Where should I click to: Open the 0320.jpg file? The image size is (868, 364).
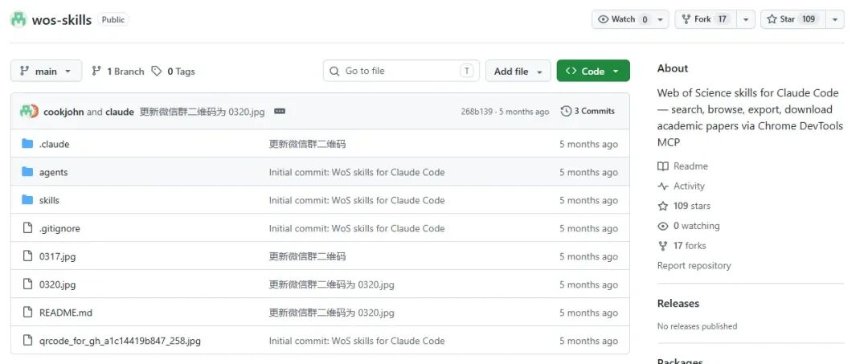(x=58, y=285)
